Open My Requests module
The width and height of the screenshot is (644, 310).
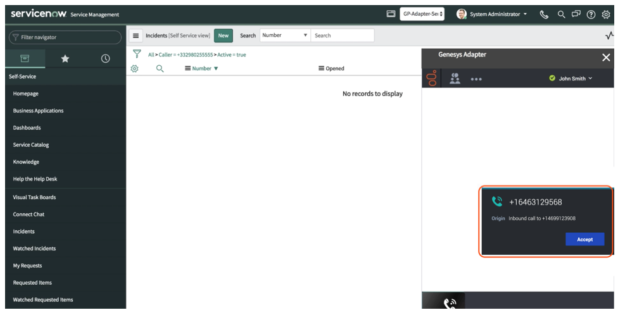[x=27, y=266]
